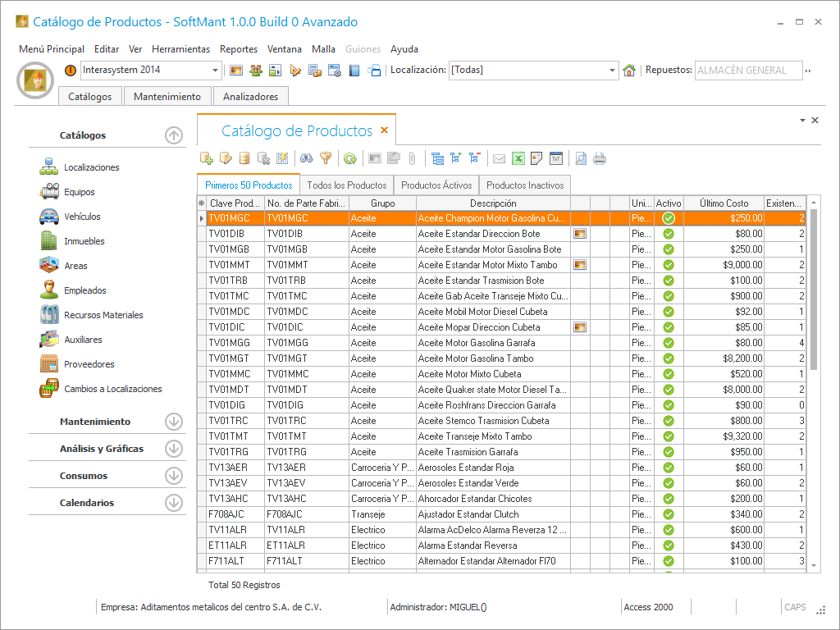Switch to the Productos Inactivos tab
Viewport: 840px width, 630px height.
coord(525,185)
